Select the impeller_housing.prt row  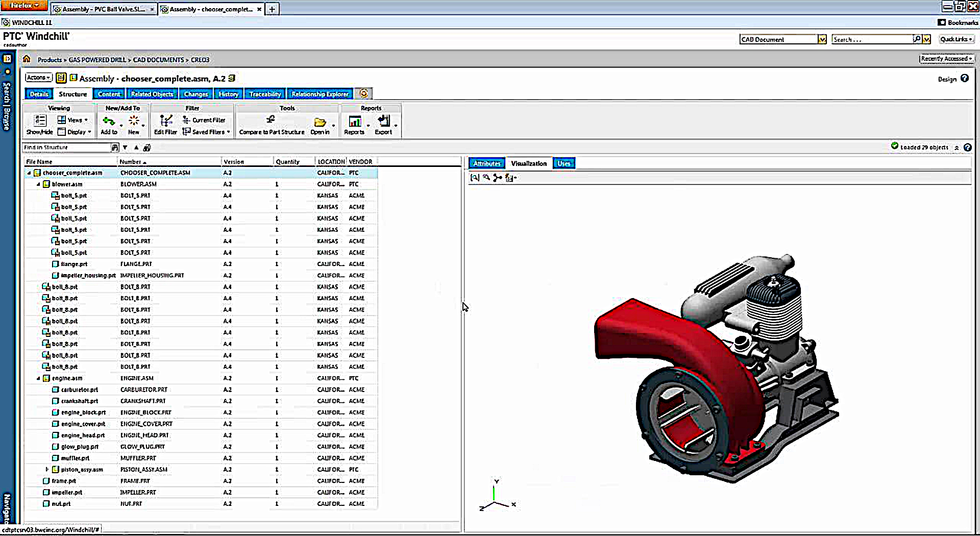point(201,275)
